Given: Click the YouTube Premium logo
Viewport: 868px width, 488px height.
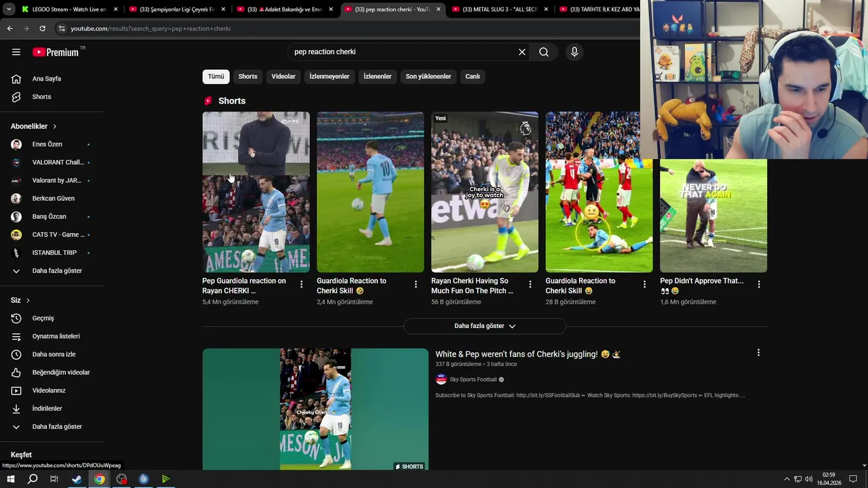Looking at the screenshot, I should pos(56,52).
